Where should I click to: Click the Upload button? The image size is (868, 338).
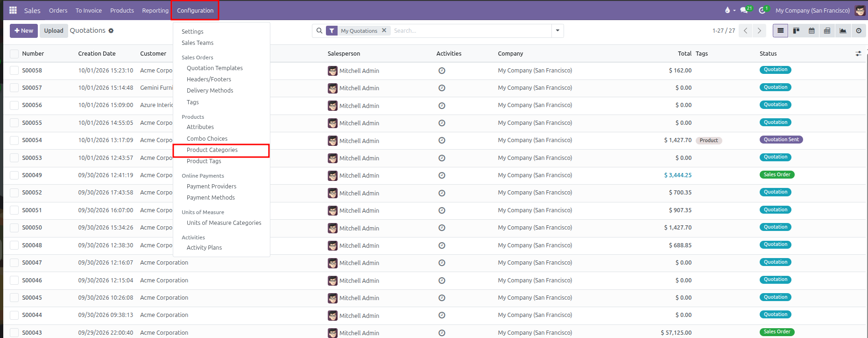pyautogui.click(x=54, y=31)
